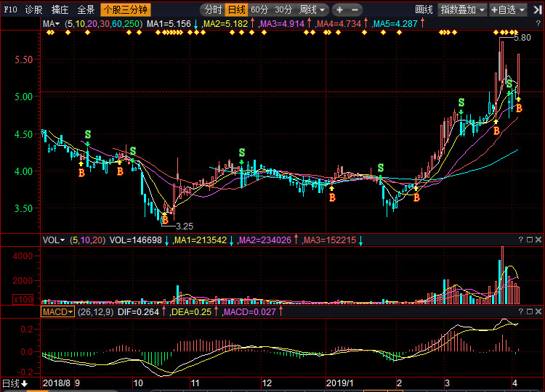Click the S sell marker in late January 2019
The image size is (545, 392).
pyautogui.click(x=381, y=168)
